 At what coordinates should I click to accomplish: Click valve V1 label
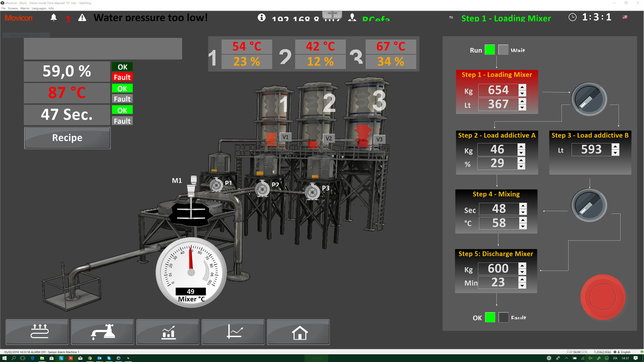285,137
